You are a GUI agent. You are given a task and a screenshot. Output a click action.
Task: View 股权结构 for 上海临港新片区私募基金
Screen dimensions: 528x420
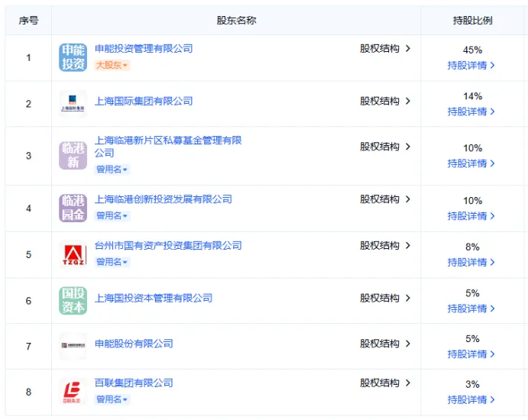pos(385,147)
